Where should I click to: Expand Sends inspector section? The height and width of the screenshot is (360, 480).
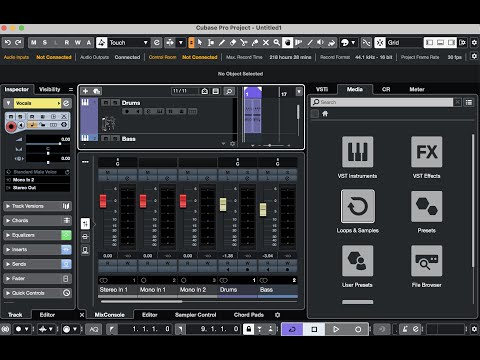pos(38,264)
